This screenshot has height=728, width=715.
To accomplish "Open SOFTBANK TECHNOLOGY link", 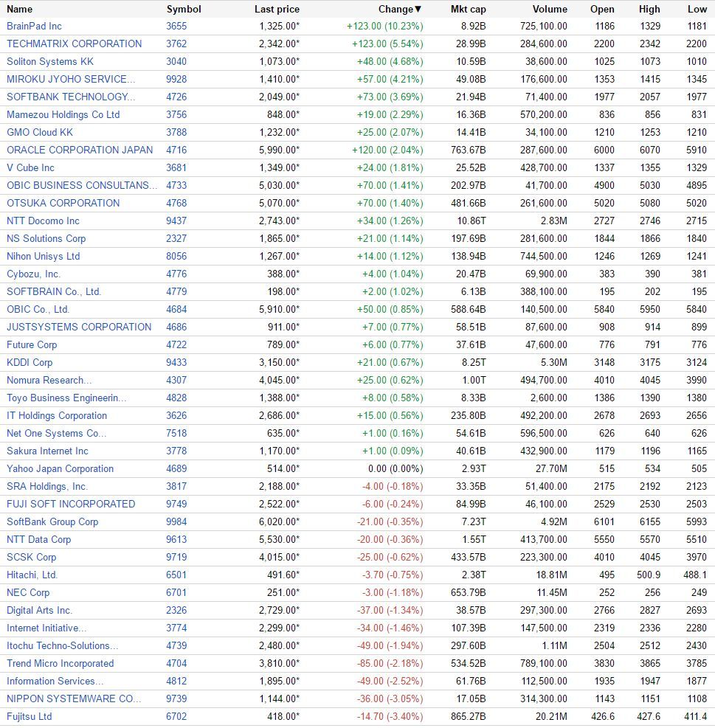I will [71, 97].
